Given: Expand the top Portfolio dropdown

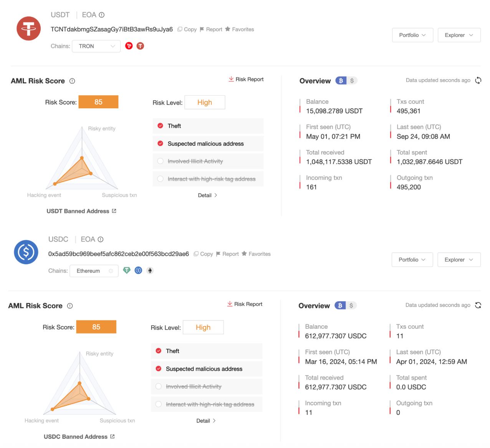Looking at the screenshot, I should pyautogui.click(x=412, y=35).
